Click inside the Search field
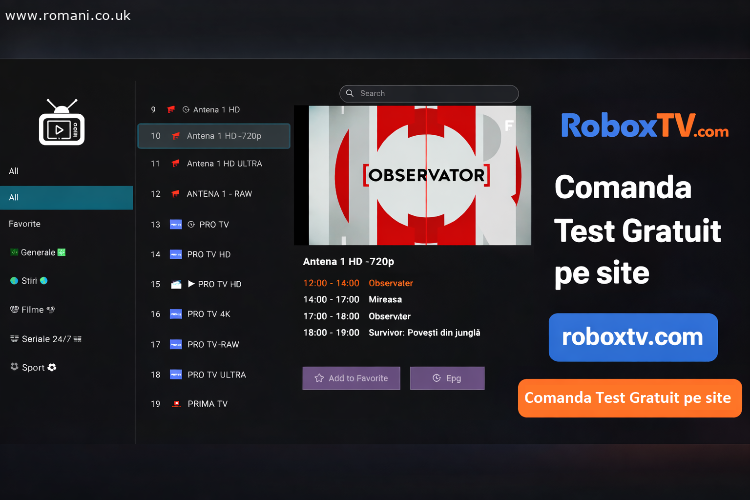 tap(429, 93)
